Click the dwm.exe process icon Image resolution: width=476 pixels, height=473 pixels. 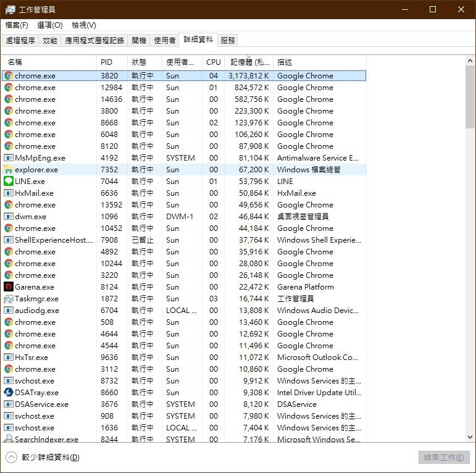point(9,217)
